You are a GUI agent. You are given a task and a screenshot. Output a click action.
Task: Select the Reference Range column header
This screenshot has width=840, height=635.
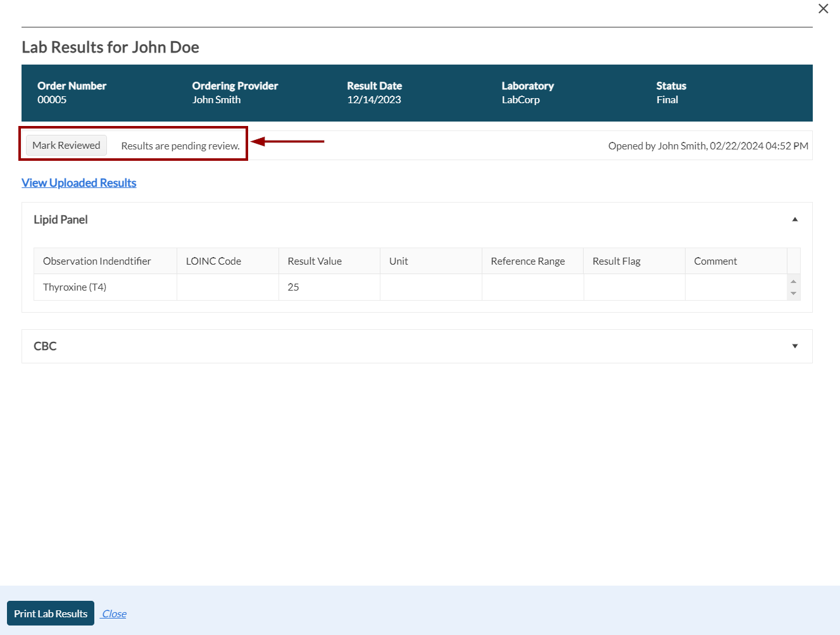pyautogui.click(x=528, y=261)
